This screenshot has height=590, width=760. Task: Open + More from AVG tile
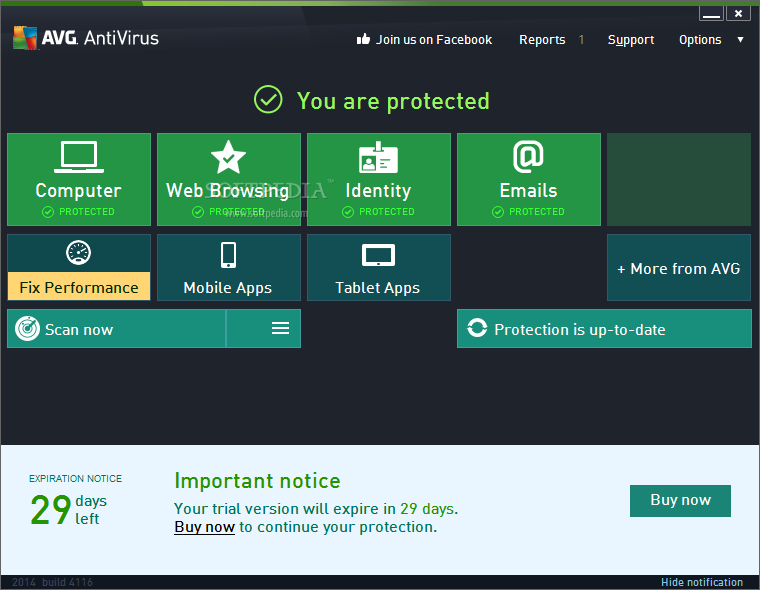coord(679,268)
